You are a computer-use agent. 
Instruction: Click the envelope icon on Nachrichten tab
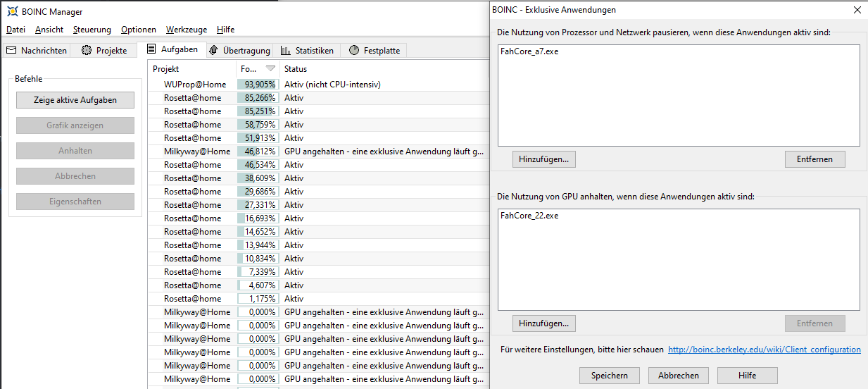(x=11, y=51)
